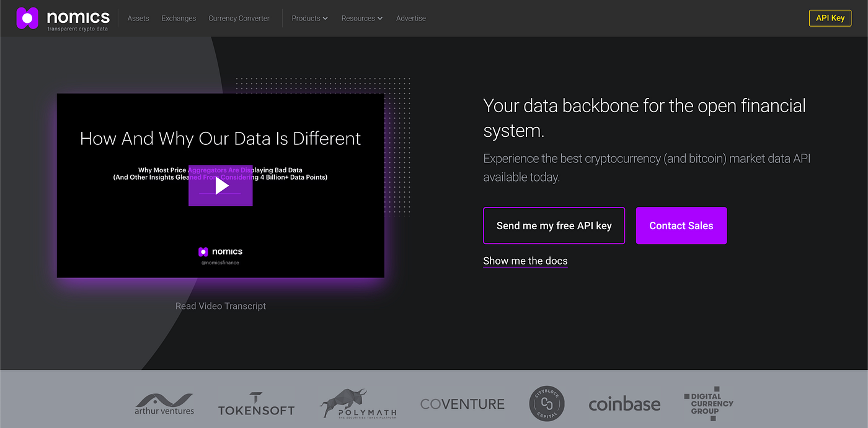Click the yellow API Key button

tap(830, 18)
